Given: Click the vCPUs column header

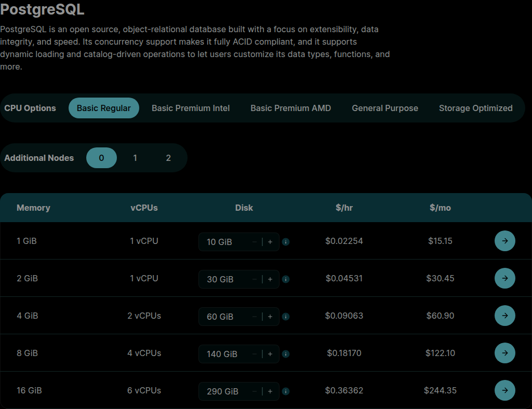Looking at the screenshot, I should pyautogui.click(x=144, y=208).
